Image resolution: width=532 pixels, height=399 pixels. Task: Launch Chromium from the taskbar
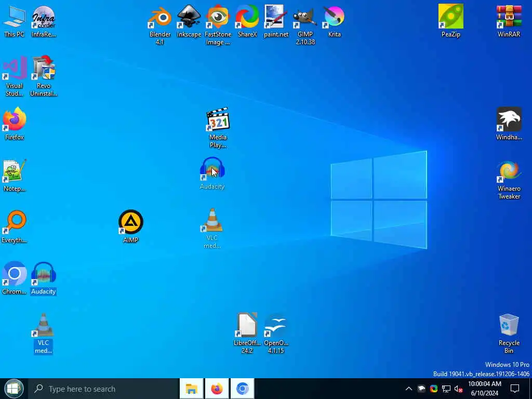point(242,389)
